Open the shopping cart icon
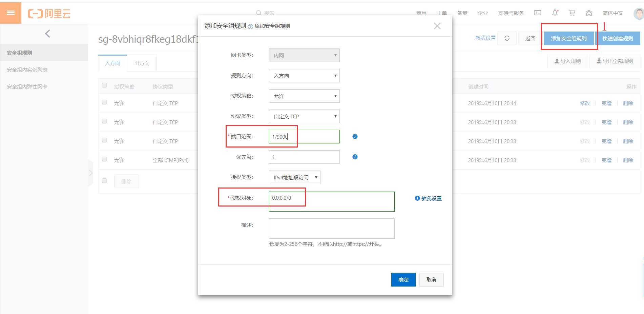This screenshot has width=644, height=314. (572, 13)
